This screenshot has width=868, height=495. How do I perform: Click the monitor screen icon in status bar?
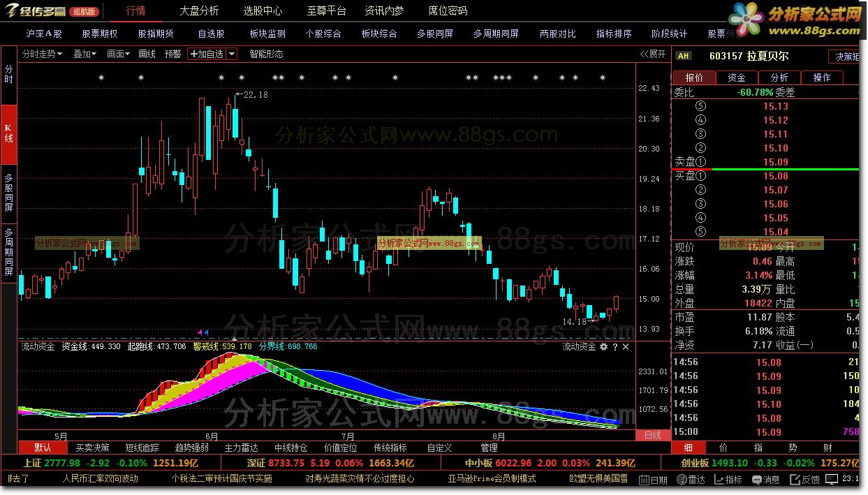pos(831,480)
